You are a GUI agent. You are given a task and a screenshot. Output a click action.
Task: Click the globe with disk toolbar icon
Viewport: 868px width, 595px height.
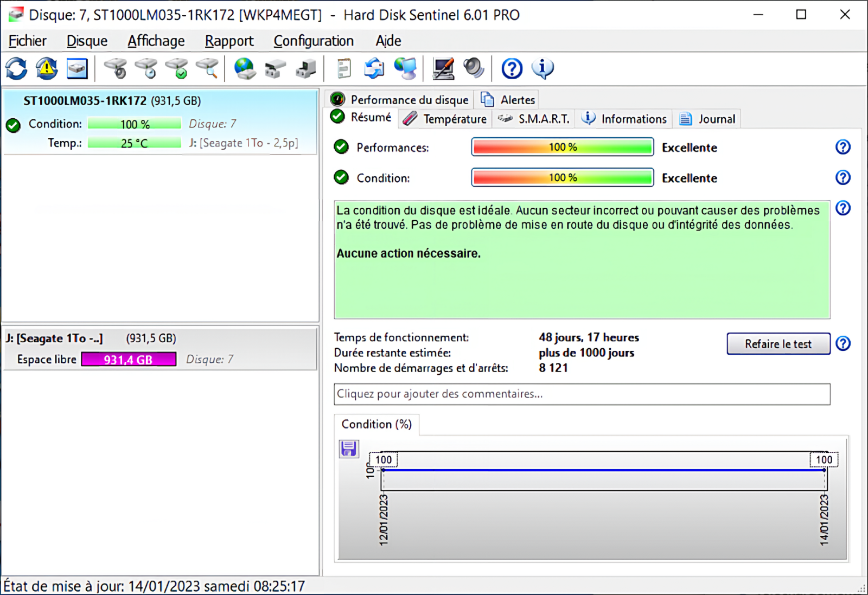[x=245, y=68]
